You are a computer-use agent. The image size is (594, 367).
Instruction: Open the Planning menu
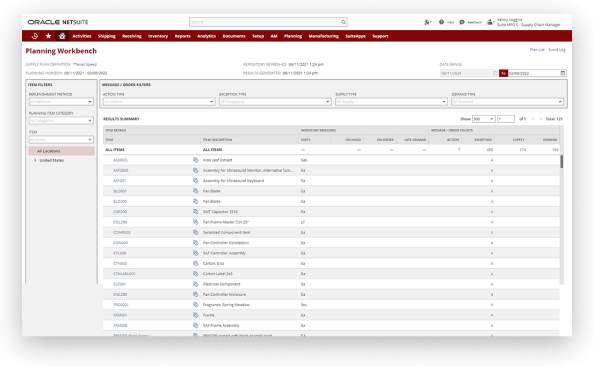pos(293,36)
